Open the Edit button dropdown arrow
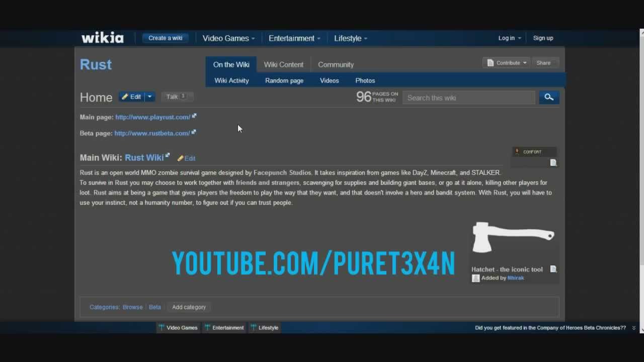The height and width of the screenshot is (362, 644). click(149, 97)
